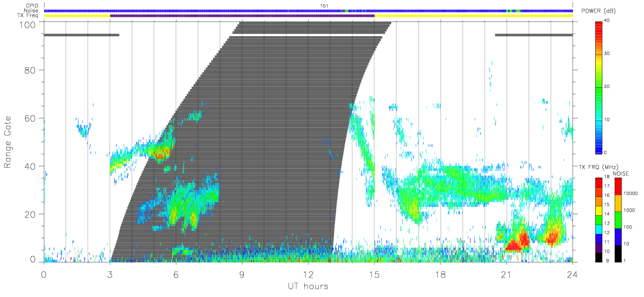Click the x-axis tick label '9'
This screenshot has width=644, height=297.
pos(242,274)
